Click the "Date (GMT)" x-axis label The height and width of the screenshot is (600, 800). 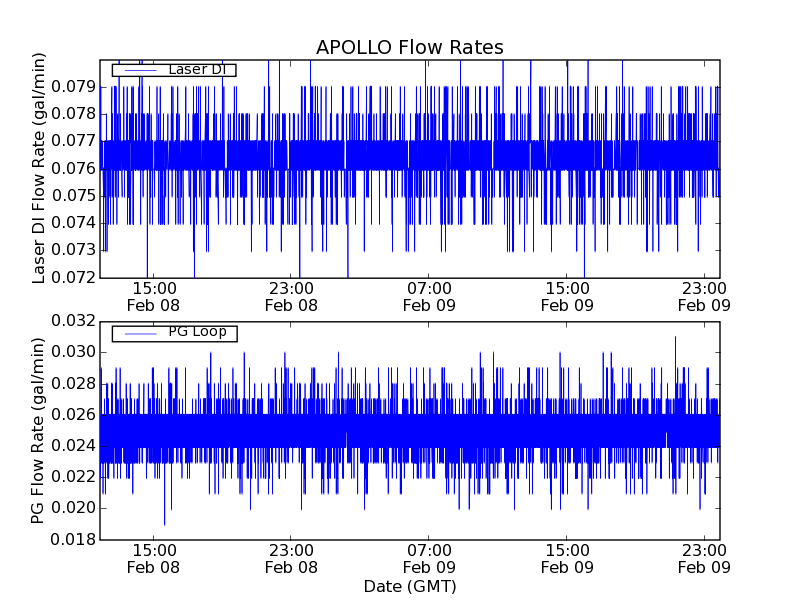[x=409, y=586]
